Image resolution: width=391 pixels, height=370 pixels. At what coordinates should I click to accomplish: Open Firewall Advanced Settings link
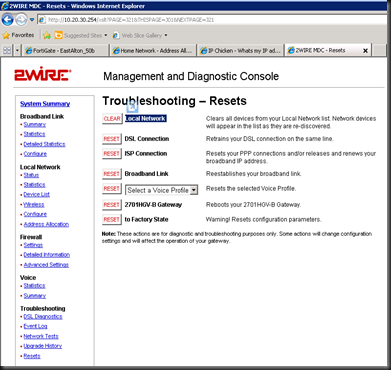click(x=46, y=265)
